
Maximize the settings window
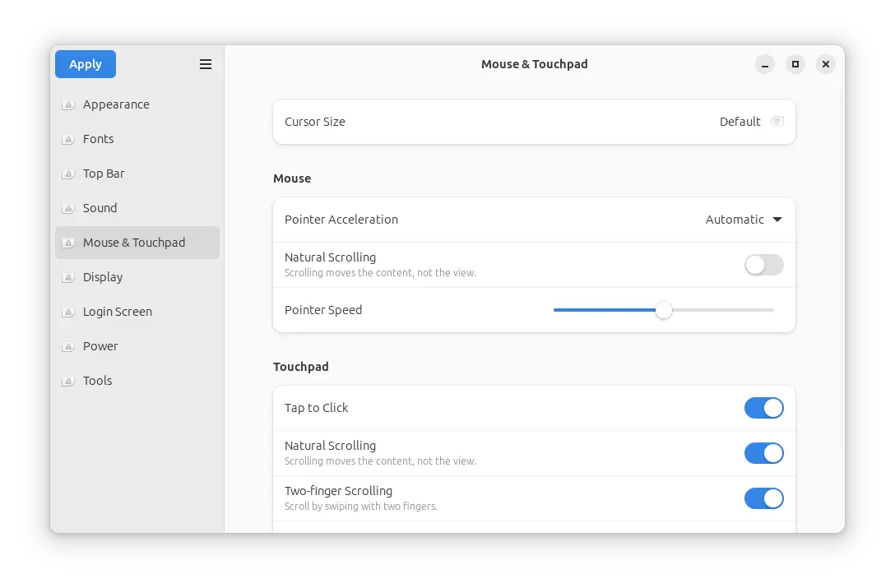(x=795, y=64)
